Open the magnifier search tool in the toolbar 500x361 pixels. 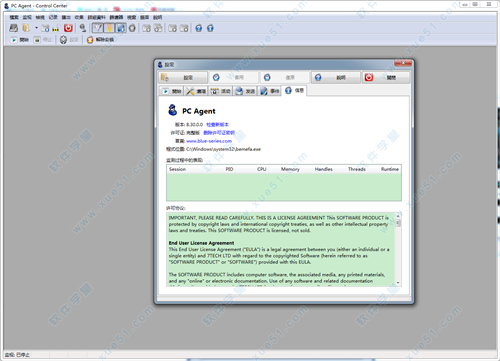(x=83, y=28)
